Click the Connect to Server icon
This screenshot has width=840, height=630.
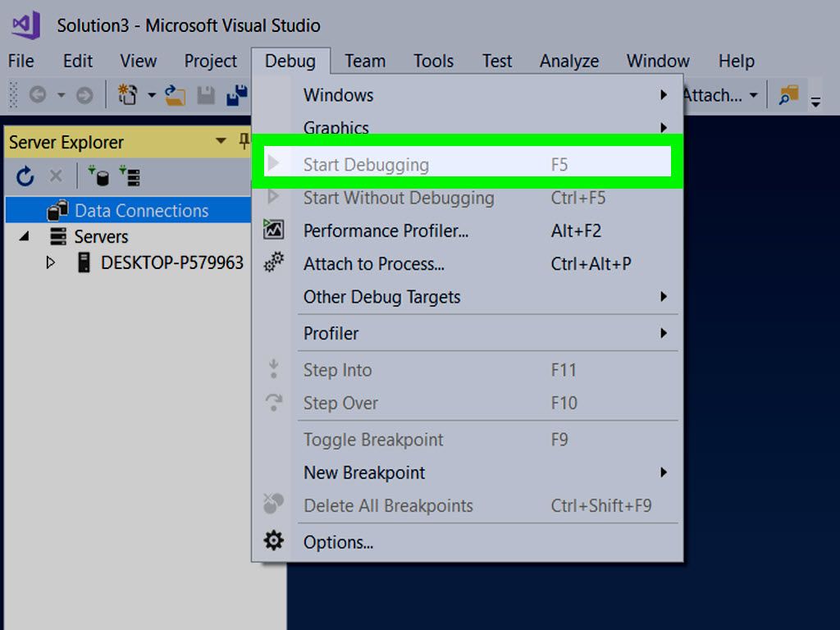point(130,176)
